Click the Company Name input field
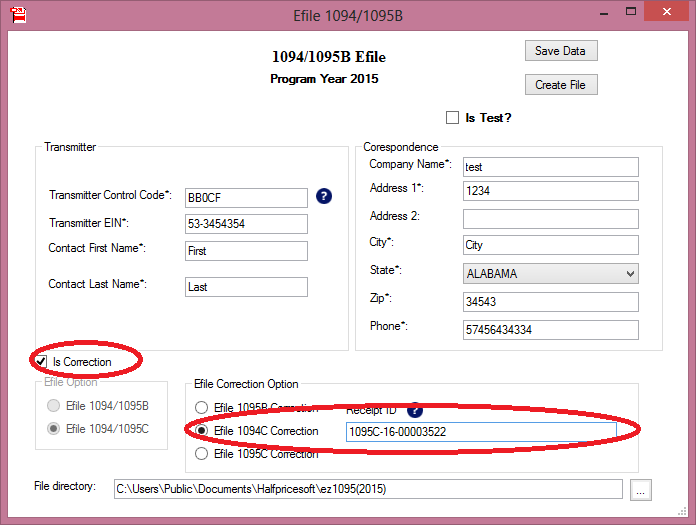This screenshot has width=696, height=525. coord(550,167)
